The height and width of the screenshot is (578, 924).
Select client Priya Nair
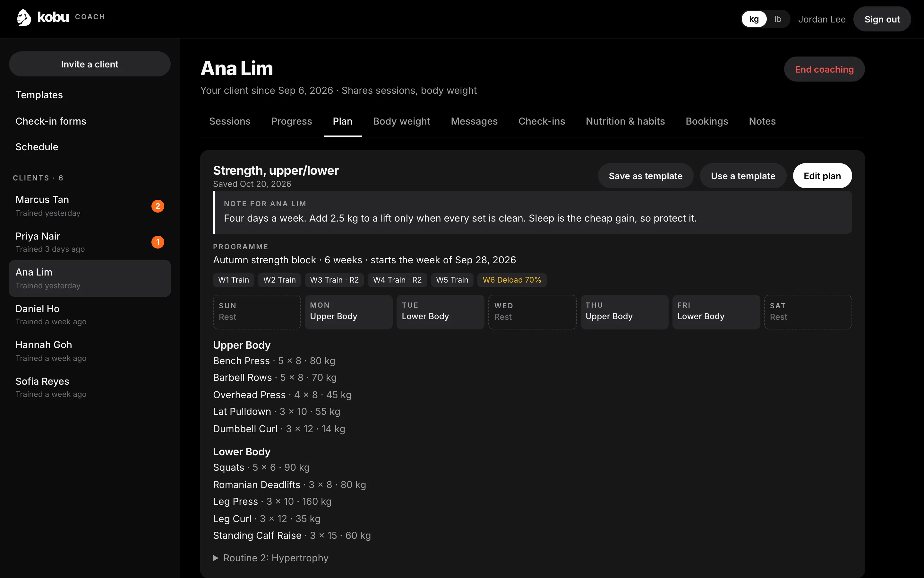tap(90, 242)
